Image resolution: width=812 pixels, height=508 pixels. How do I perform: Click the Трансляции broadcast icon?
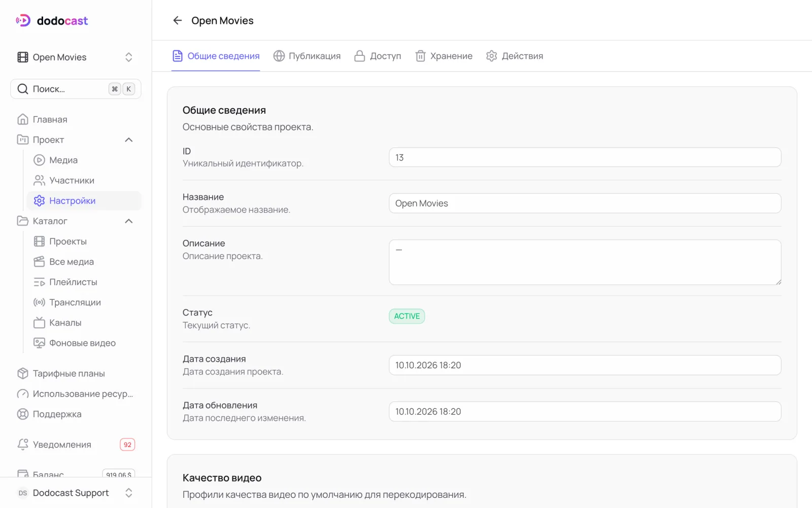39,302
